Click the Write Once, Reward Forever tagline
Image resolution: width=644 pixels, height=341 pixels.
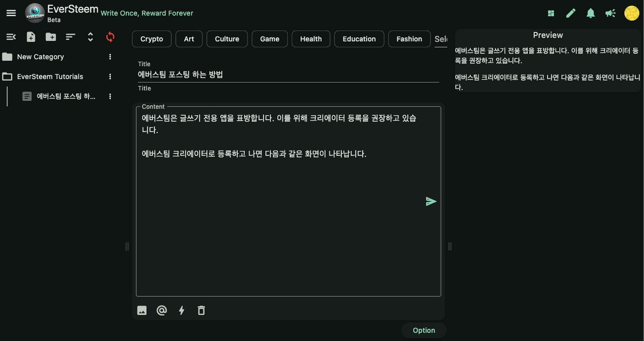tap(147, 13)
